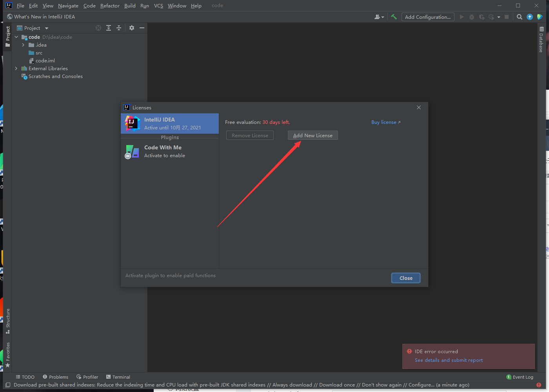Image resolution: width=549 pixels, height=392 pixels.
Task: Open dropdown arrow beside the profiler icon
Action: 499,17
